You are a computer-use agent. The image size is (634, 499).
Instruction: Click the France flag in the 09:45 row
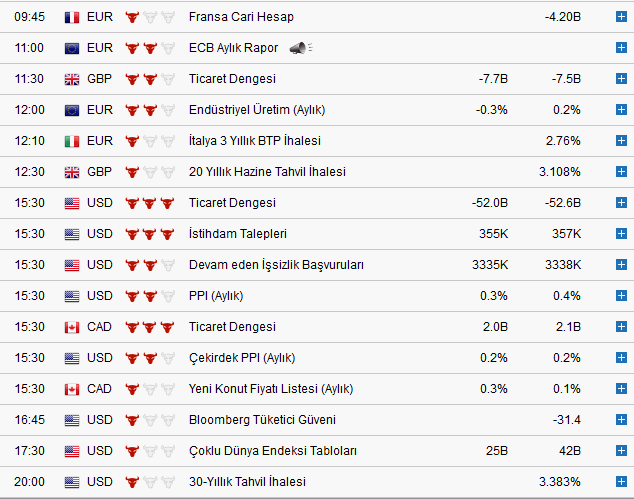pos(71,17)
